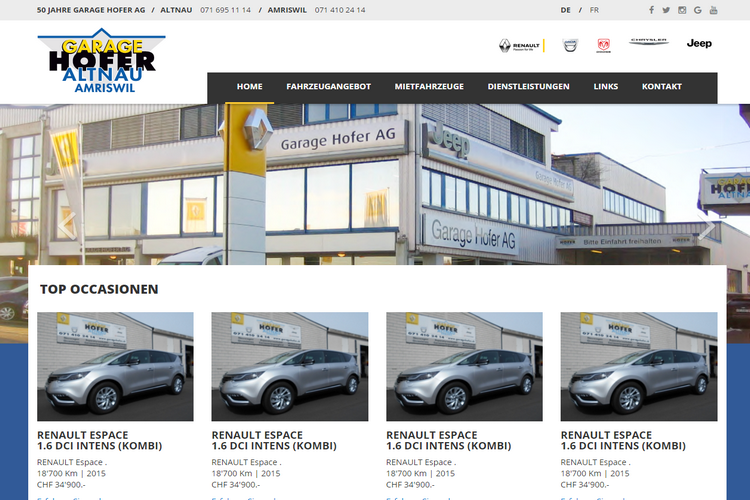Open the KONTAKT menu item

point(662,87)
